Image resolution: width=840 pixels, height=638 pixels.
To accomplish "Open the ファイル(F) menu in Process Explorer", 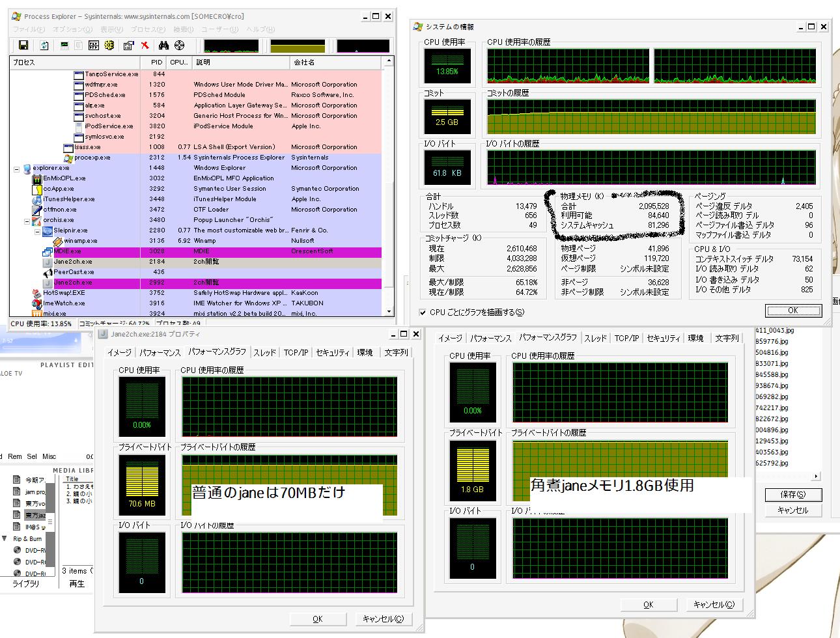I will click(x=29, y=29).
